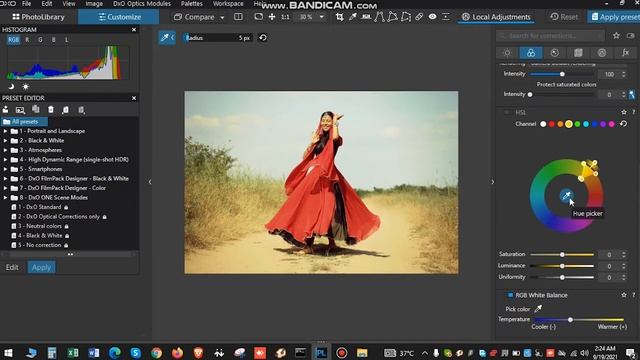The image size is (640, 360).
Task: Switch to the Customize tab
Action: tap(119, 17)
